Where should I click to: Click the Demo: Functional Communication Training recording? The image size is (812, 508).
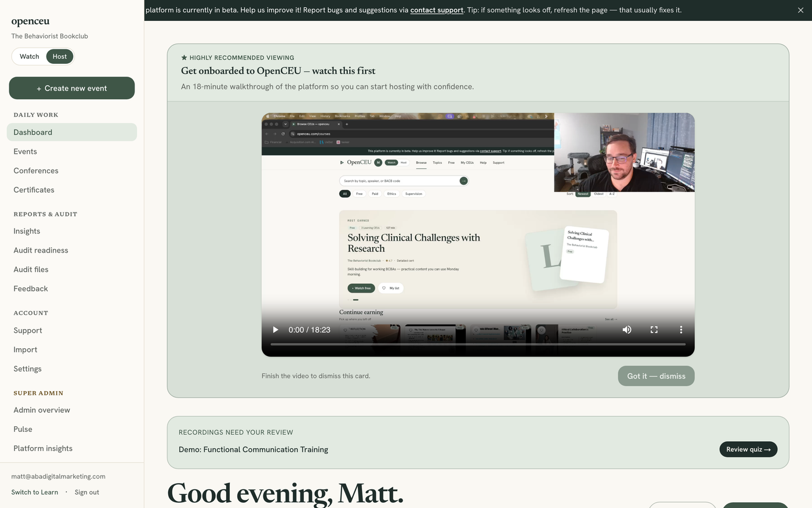tap(253, 449)
